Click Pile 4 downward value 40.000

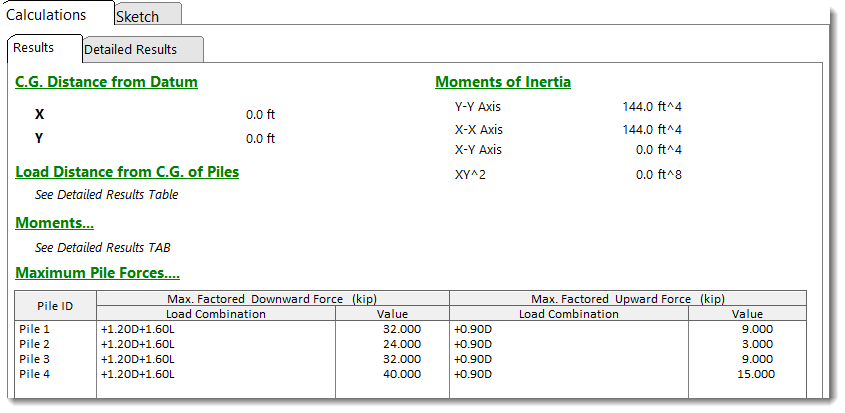[402, 373]
